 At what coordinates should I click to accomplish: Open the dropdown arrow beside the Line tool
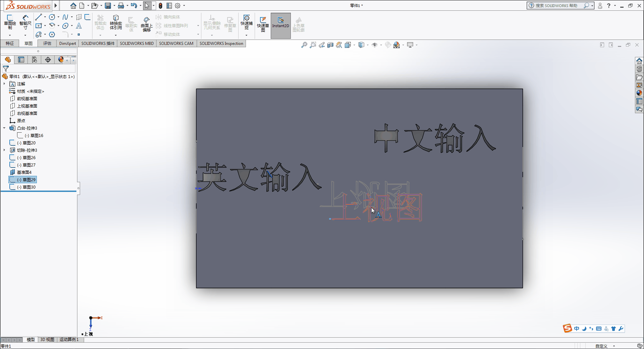click(x=45, y=17)
